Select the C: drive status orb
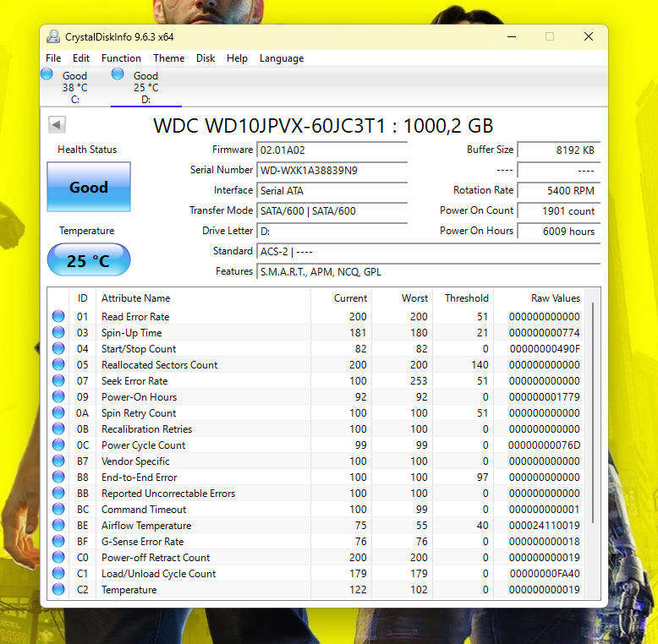Screen dimensions: 658x644 tap(47, 74)
